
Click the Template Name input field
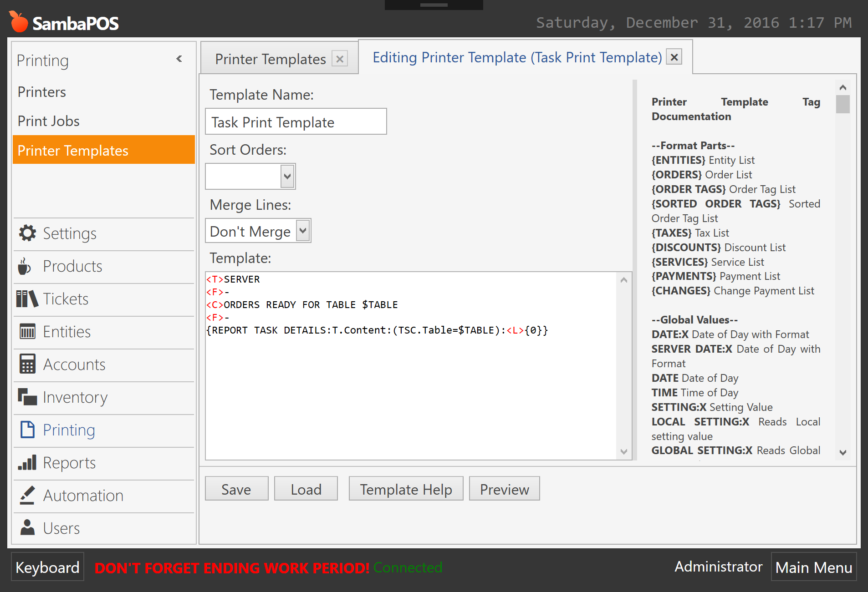[296, 121]
